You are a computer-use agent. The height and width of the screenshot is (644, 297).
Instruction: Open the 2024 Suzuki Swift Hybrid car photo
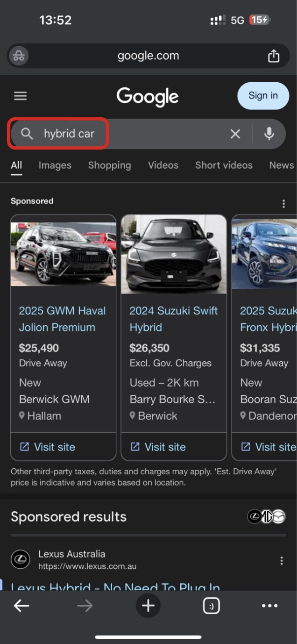(x=174, y=255)
